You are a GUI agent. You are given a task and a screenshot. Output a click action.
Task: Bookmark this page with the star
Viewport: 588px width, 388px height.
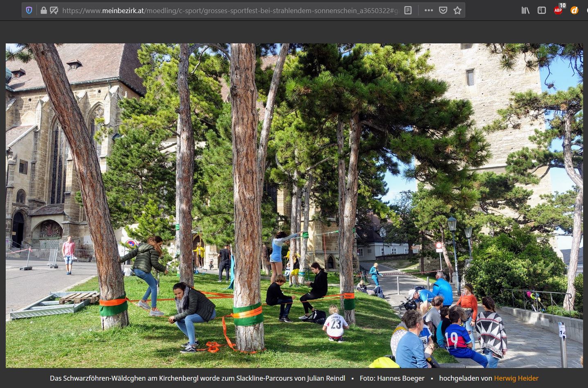[457, 10]
